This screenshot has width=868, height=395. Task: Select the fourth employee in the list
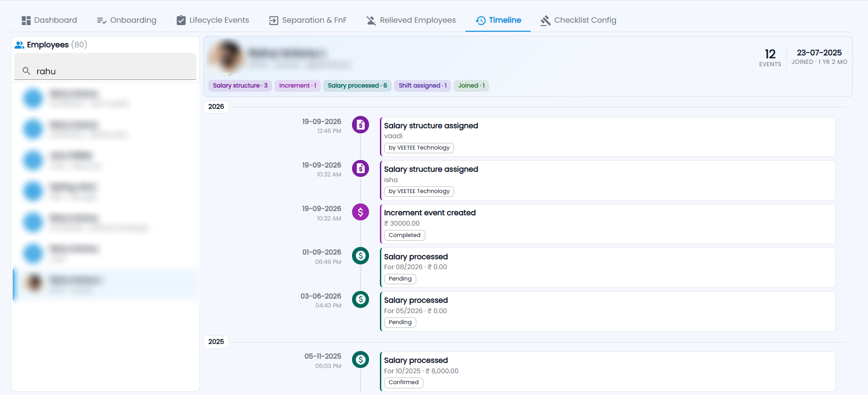105,191
